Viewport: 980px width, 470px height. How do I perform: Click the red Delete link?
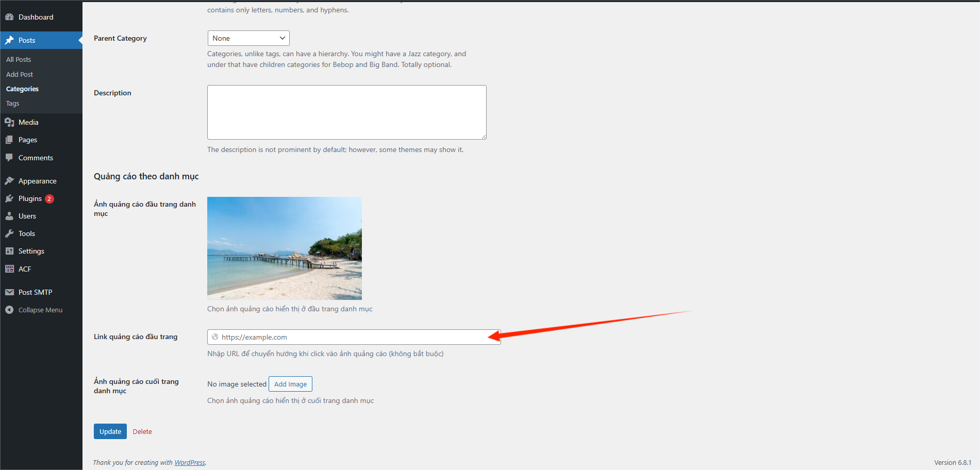[142, 431]
